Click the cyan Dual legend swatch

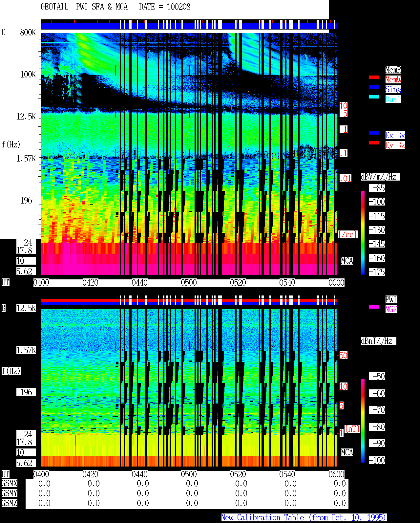click(x=374, y=97)
